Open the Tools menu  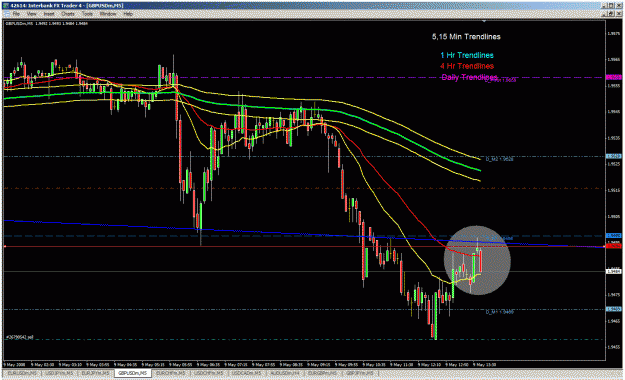click(87, 14)
